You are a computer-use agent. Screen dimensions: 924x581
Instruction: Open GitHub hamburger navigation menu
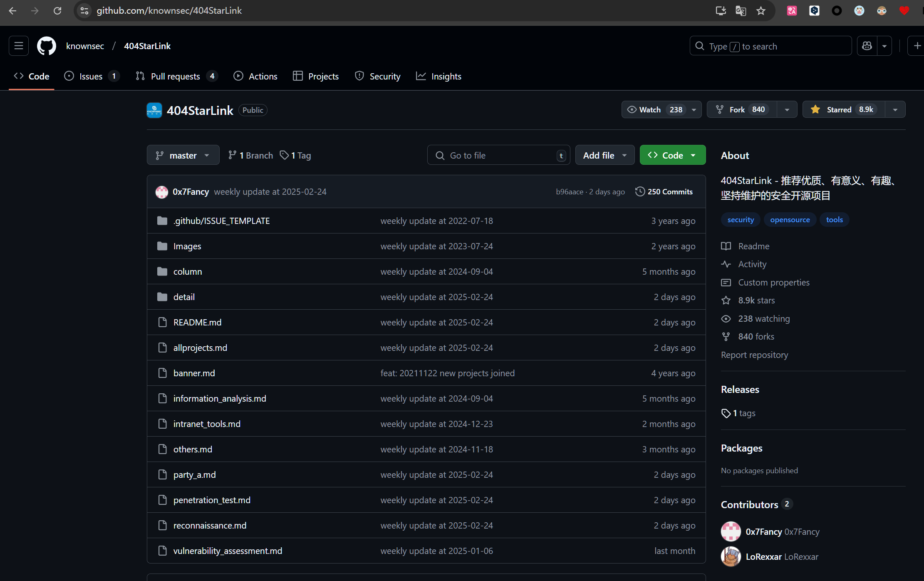(x=19, y=46)
